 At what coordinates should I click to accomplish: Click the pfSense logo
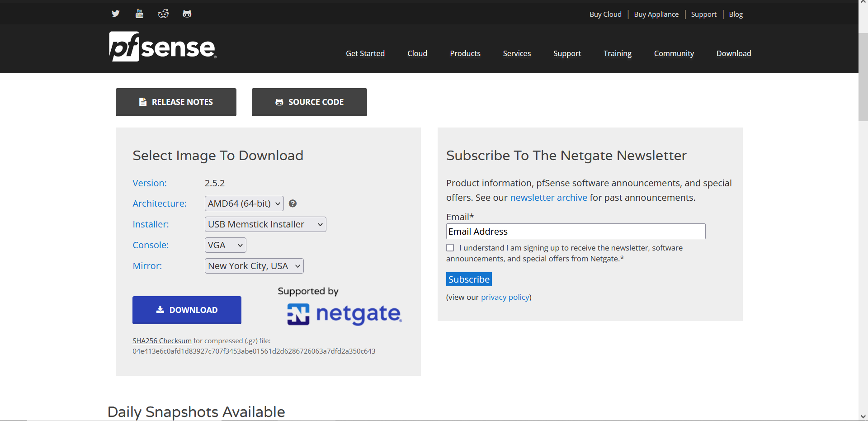[163, 46]
